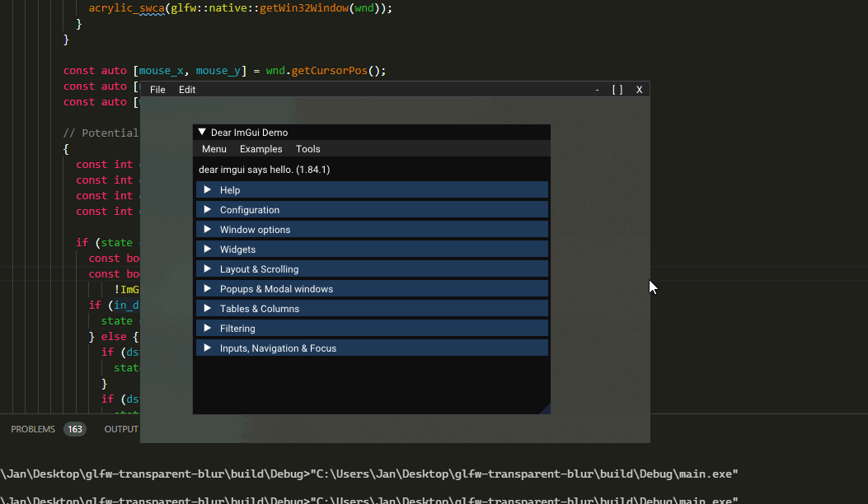This screenshot has width=868, height=504.
Task: Expand the Filtering section
Action: click(372, 329)
